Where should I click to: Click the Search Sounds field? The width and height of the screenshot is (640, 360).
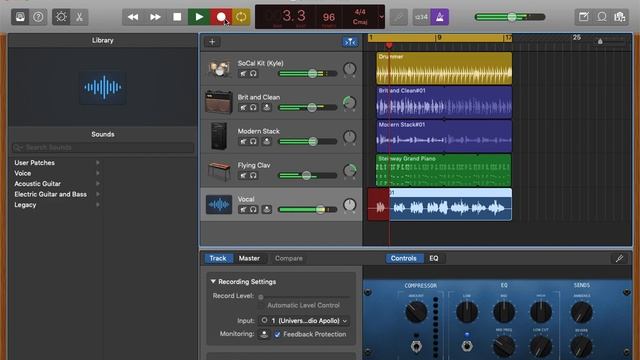tap(103, 147)
